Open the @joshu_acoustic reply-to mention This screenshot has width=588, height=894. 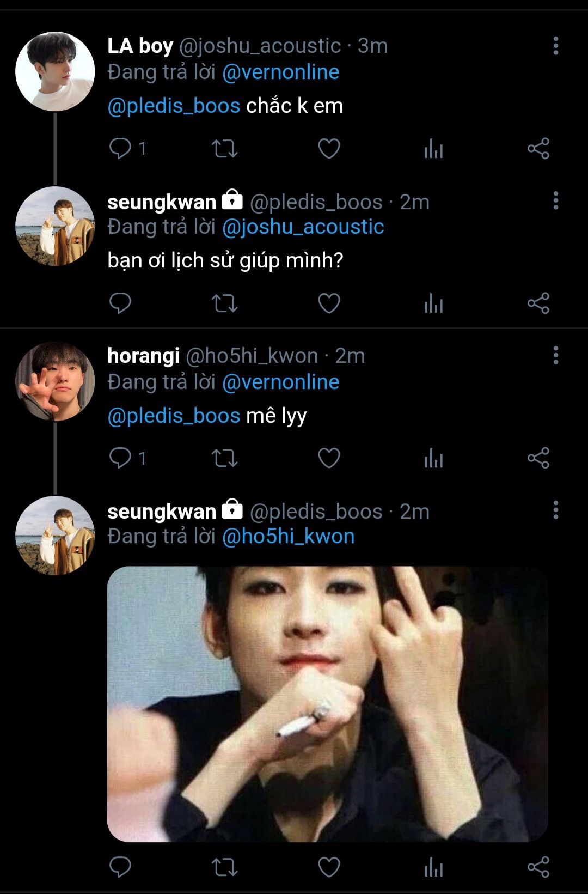[303, 227]
